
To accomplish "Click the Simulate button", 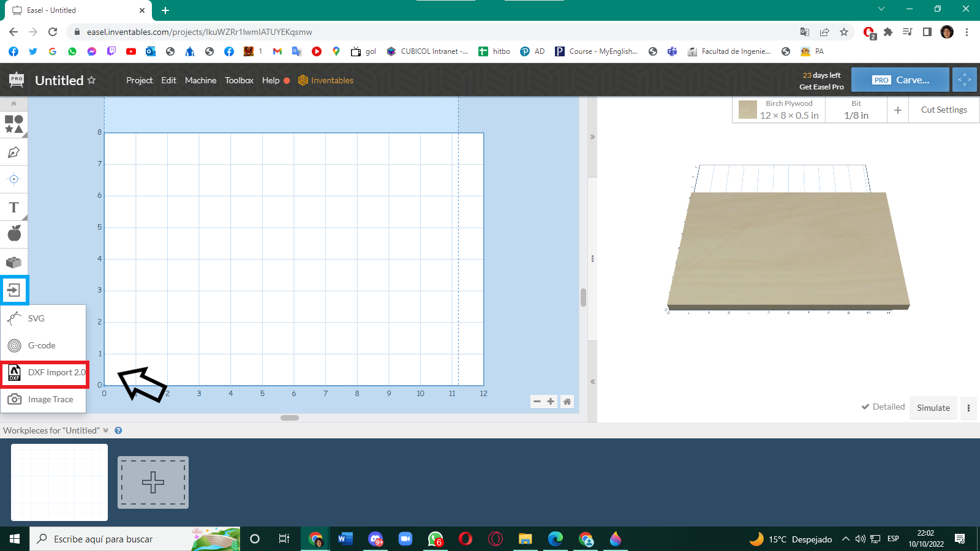I will [933, 408].
